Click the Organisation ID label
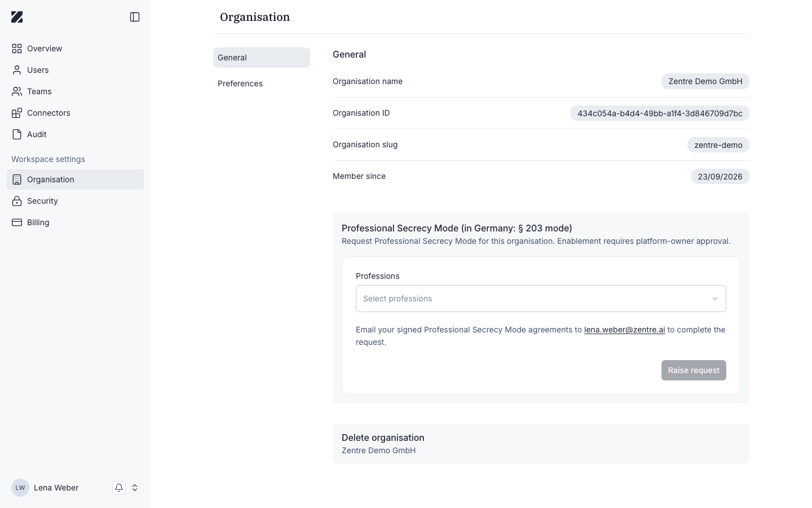Screen dimensions: 812x508 point(361,113)
